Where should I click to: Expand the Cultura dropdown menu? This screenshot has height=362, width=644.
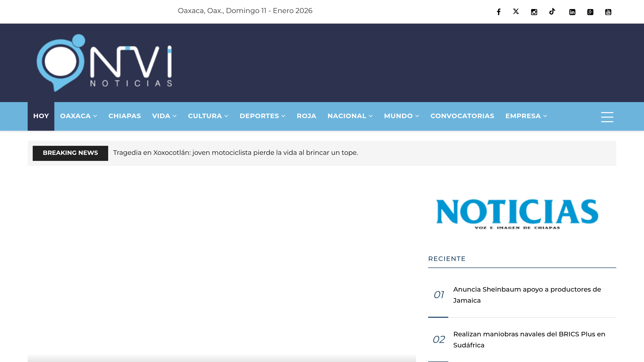[208, 116]
